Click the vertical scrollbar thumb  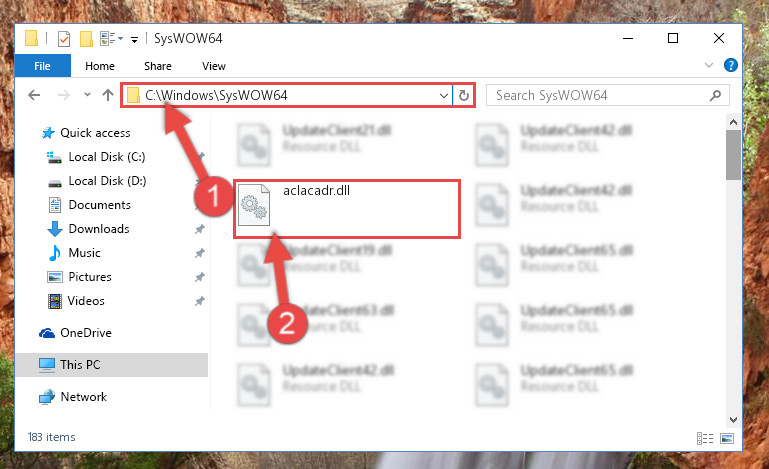[x=733, y=155]
